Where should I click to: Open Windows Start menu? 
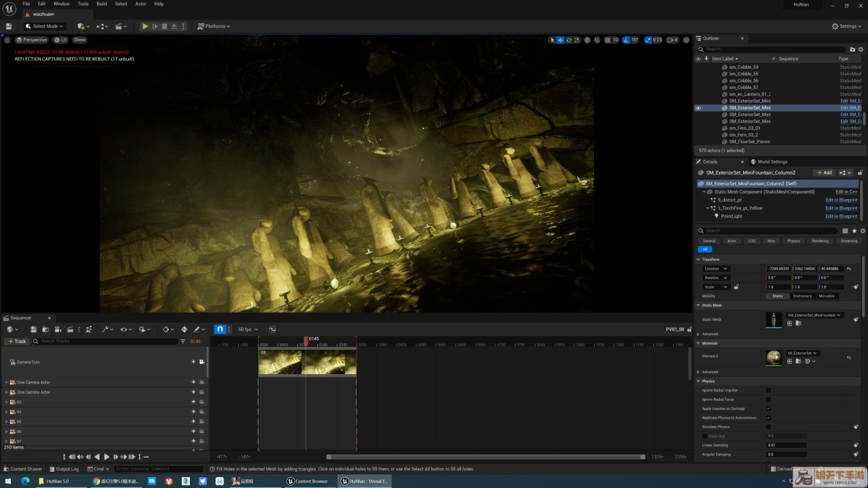click(x=8, y=481)
